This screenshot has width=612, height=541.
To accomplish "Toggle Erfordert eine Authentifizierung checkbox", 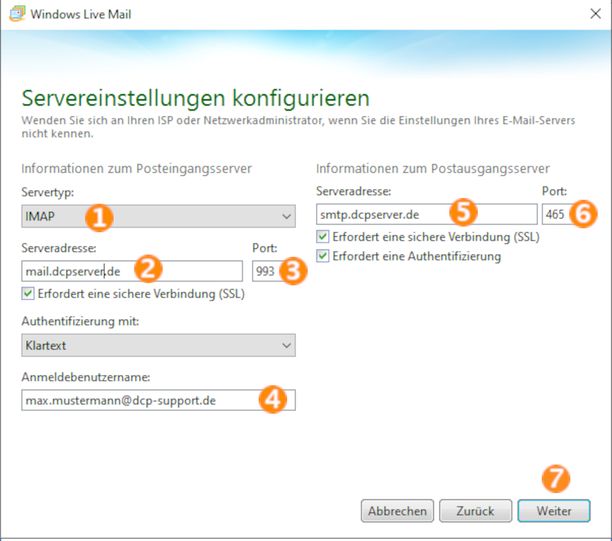I will [x=322, y=256].
